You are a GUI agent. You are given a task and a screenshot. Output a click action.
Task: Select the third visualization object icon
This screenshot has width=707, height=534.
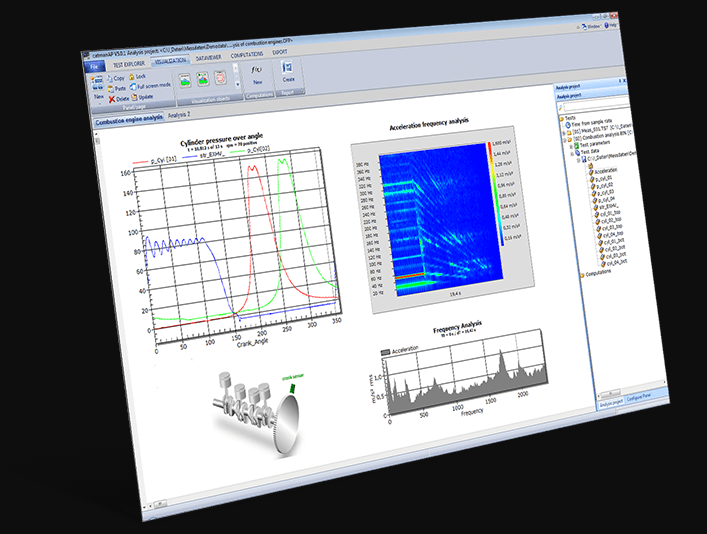tap(220, 78)
